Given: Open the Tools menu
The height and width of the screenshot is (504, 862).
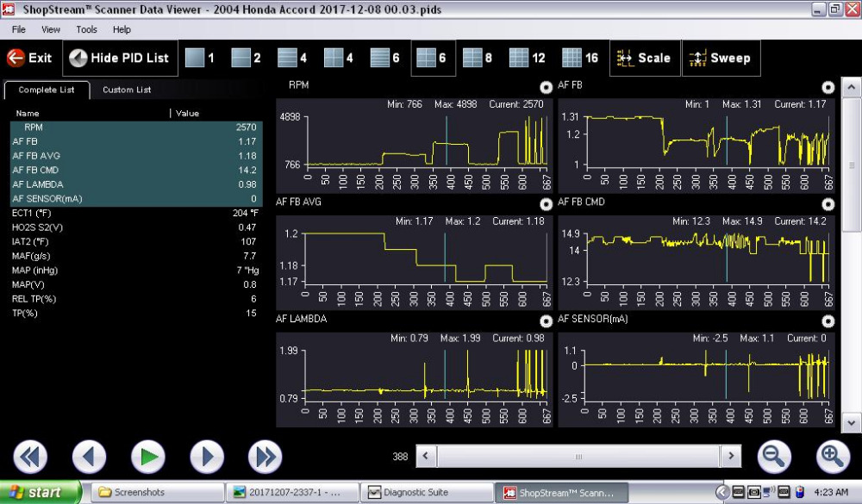Looking at the screenshot, I should click(x=86, y=29).
